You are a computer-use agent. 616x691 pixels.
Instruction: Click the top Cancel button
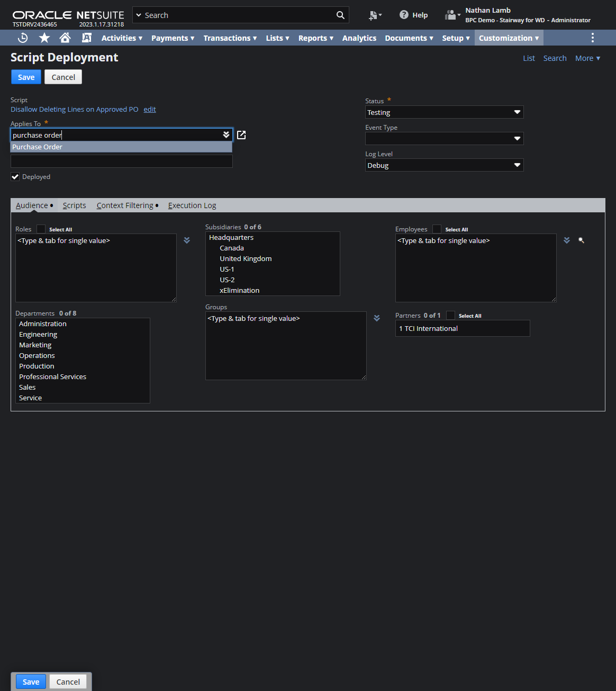click(x=64, y=77)
